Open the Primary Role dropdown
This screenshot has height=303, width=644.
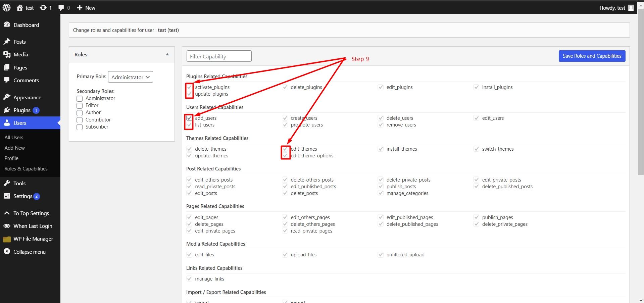(x=131, y=77)
